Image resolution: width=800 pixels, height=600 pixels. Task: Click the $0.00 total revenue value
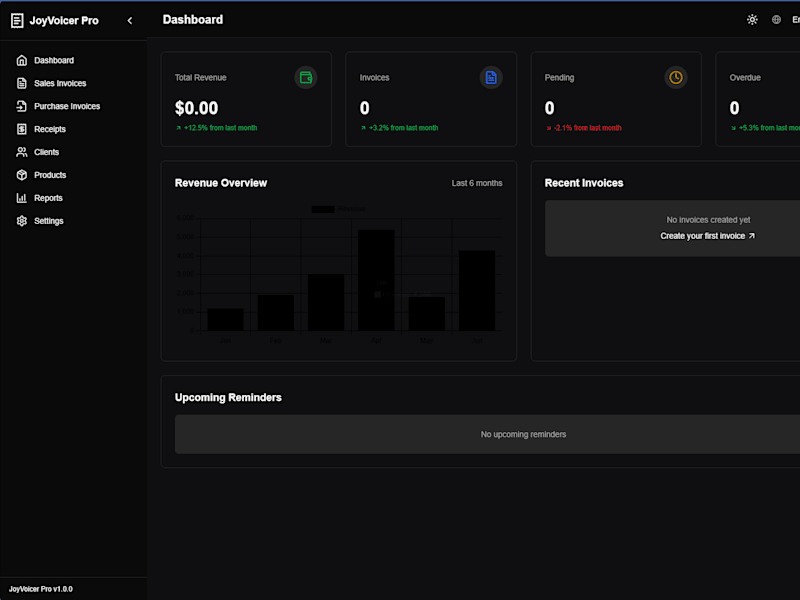click(x=196, y=108)
